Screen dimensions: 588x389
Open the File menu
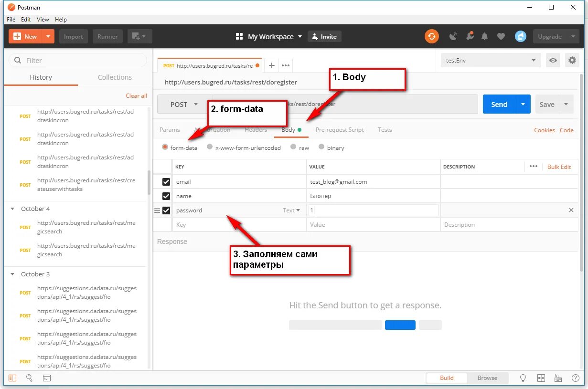[11, 20]
